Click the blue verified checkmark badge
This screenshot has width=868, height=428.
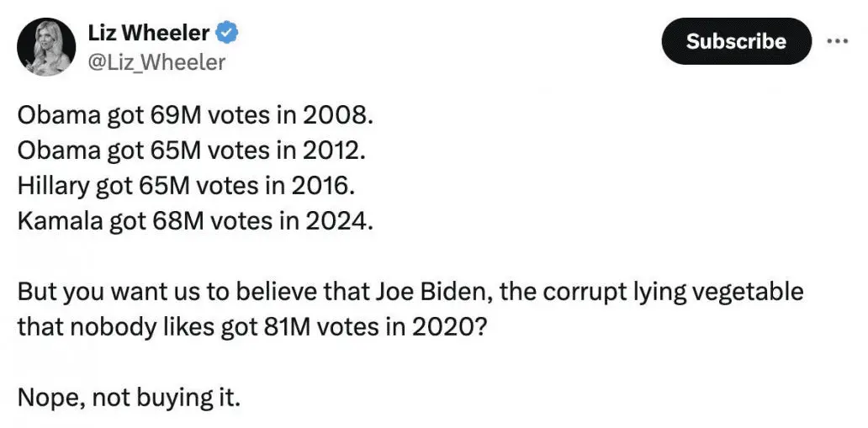point(228,33)
